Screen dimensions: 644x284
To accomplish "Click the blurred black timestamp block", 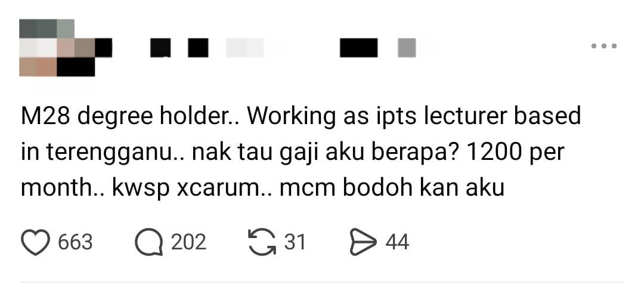I will tap(358, 48).
